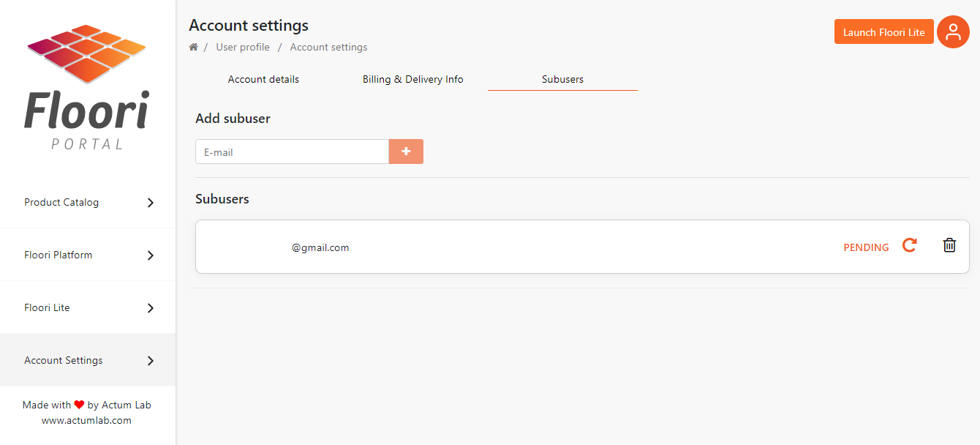Viewport: 980px width, 445px height.
Task: Focus the E-mail input field
Action: [292, 152]
